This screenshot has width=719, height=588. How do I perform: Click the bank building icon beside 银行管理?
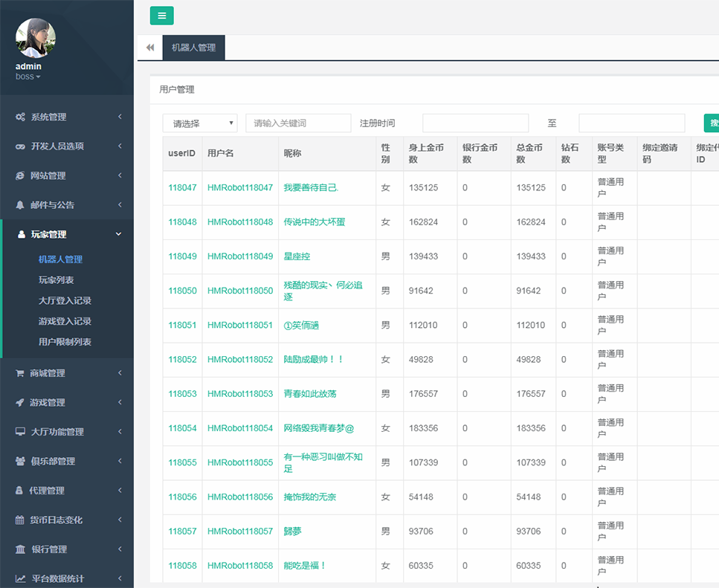click(20, 549)
